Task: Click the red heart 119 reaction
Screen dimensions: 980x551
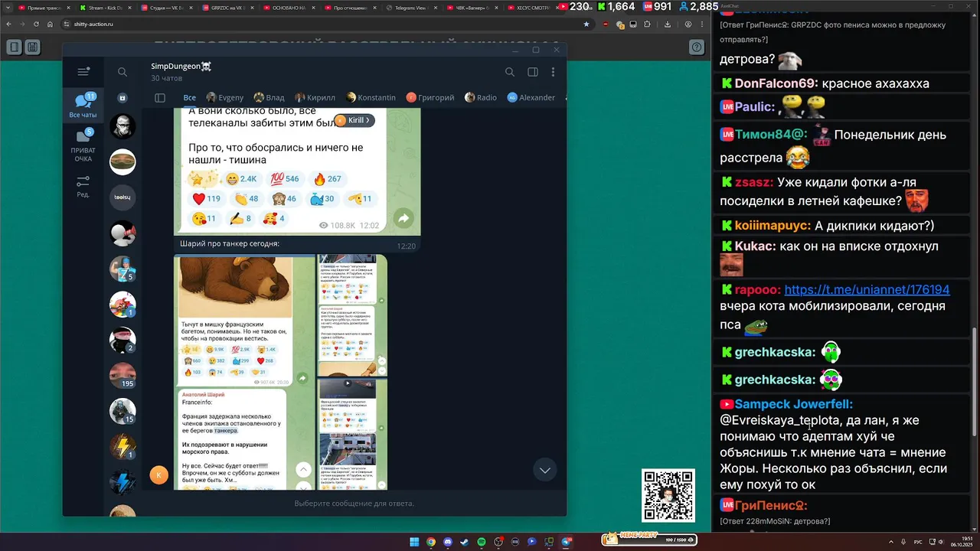Action: 207,199
